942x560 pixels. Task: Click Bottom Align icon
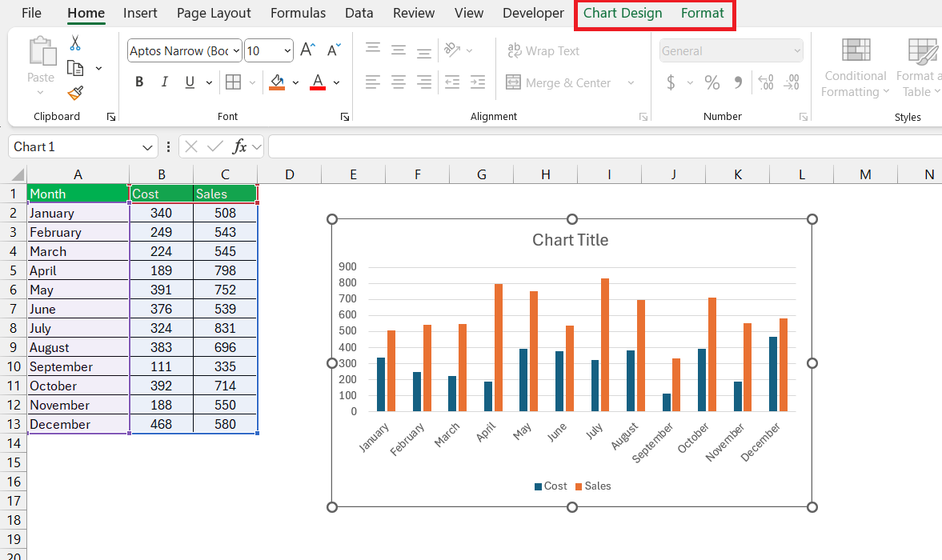pos(424,53)
